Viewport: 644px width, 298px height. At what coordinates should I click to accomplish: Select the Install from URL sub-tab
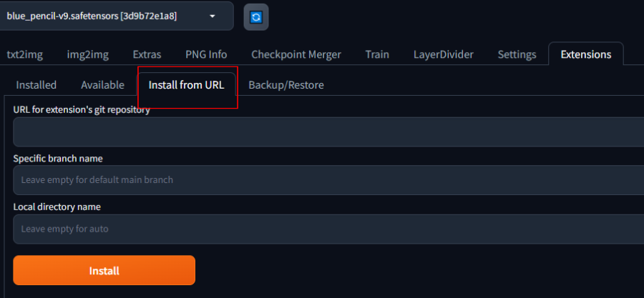click(186, 85)
